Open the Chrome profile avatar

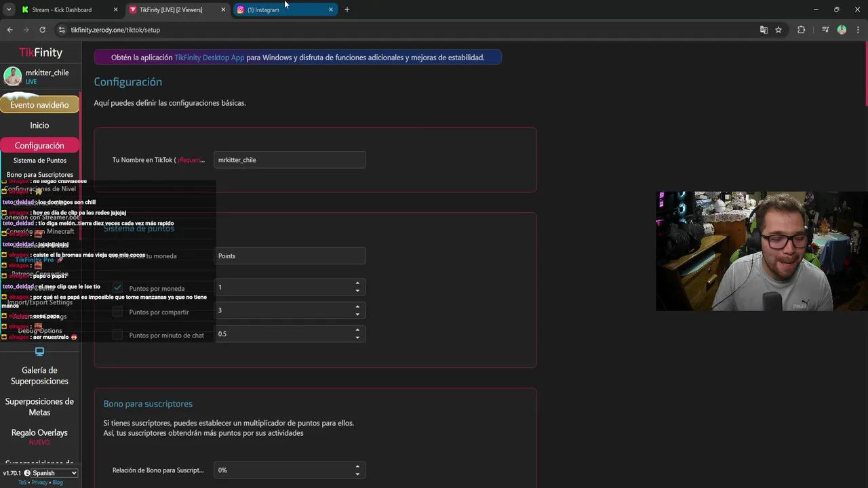(842, 30)
